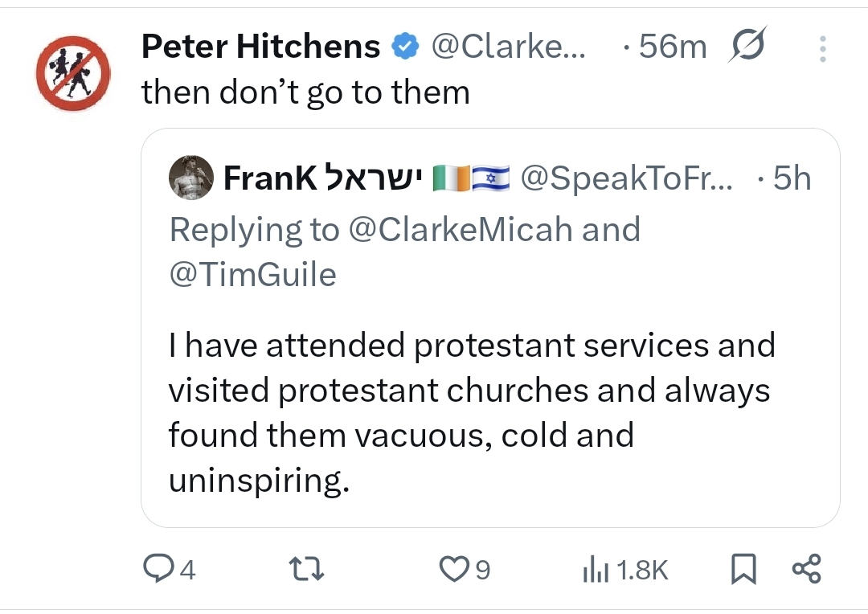Bookmark this tweet

click(743, 570)
